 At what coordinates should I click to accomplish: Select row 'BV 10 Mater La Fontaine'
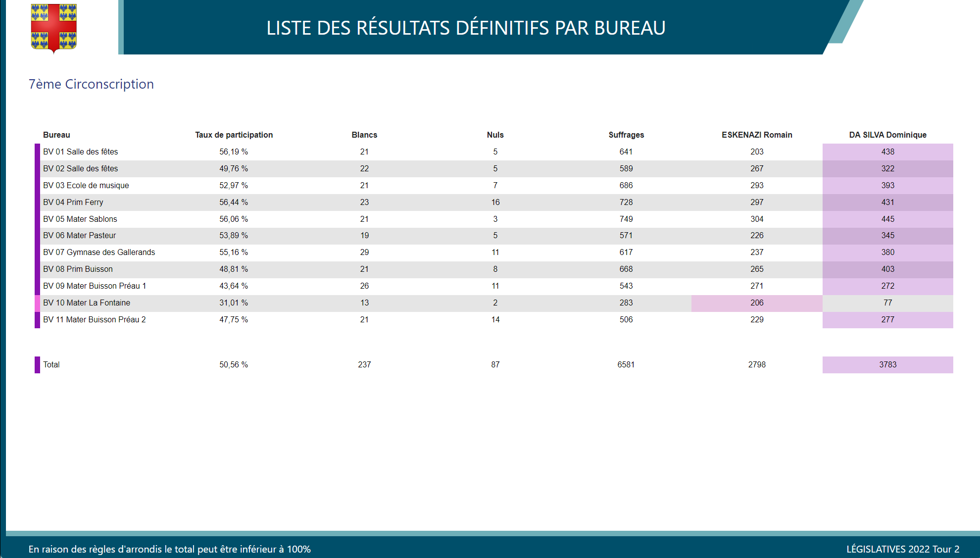coord(494,303)
